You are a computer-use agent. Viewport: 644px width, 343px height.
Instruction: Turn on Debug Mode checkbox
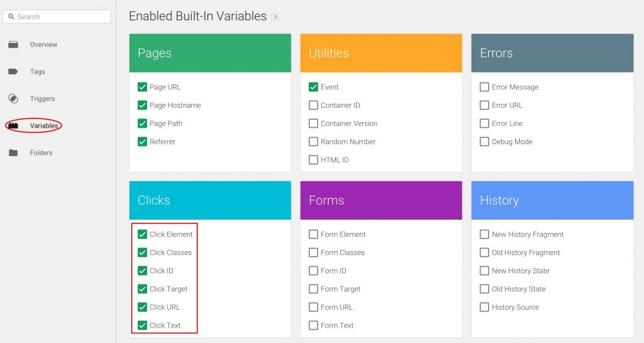click(484, 142)
